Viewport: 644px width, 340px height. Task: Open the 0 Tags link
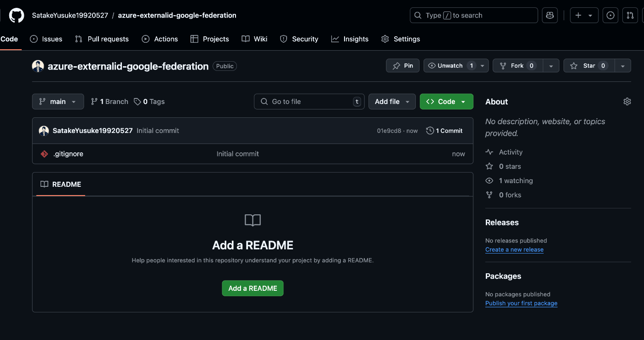pyautogui.click(x=149, y=102)
